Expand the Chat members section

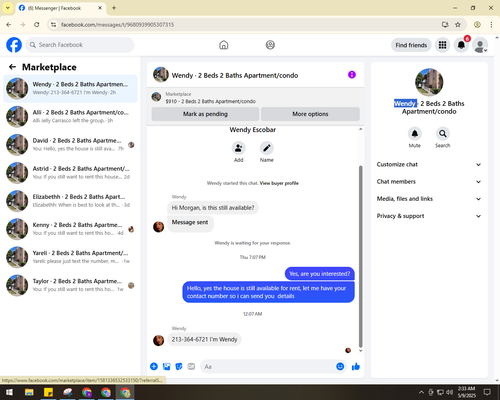click(x=429, y=182)
